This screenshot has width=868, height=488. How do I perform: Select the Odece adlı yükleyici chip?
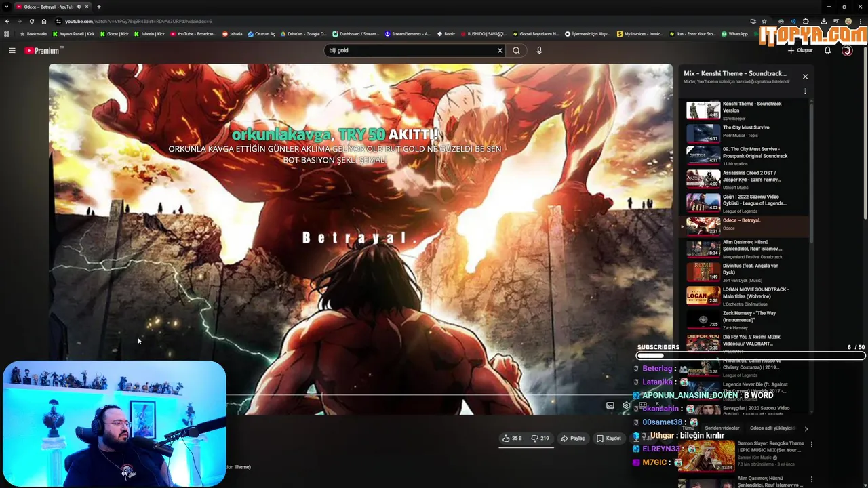coord(772,428)
